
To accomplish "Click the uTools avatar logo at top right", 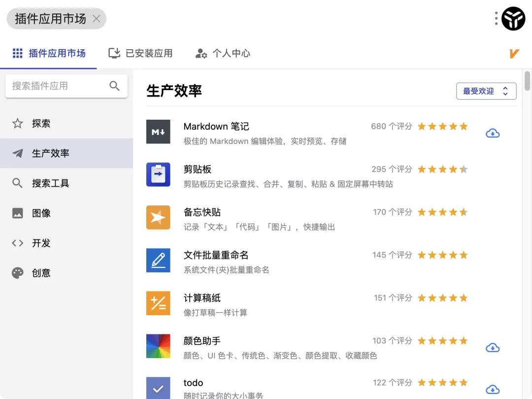I will (513, 19).
